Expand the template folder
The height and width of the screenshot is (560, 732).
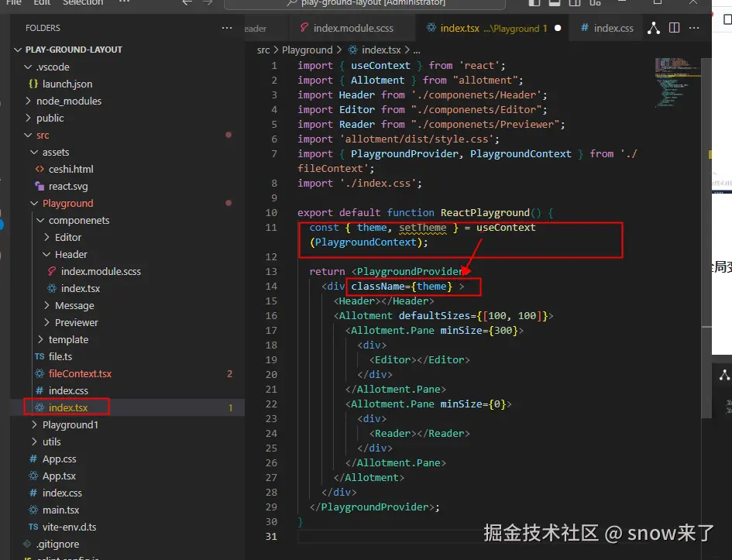click(x=40, y=339)
